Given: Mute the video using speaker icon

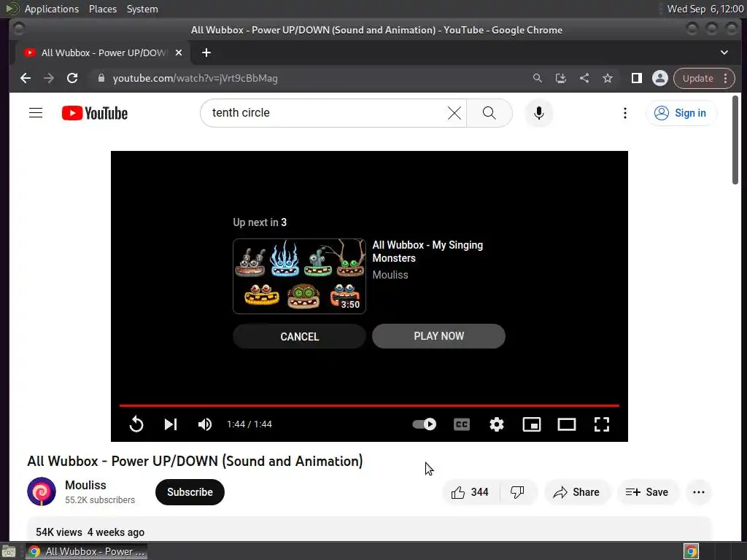Looking at the screenshot, I should click(205, 424).
